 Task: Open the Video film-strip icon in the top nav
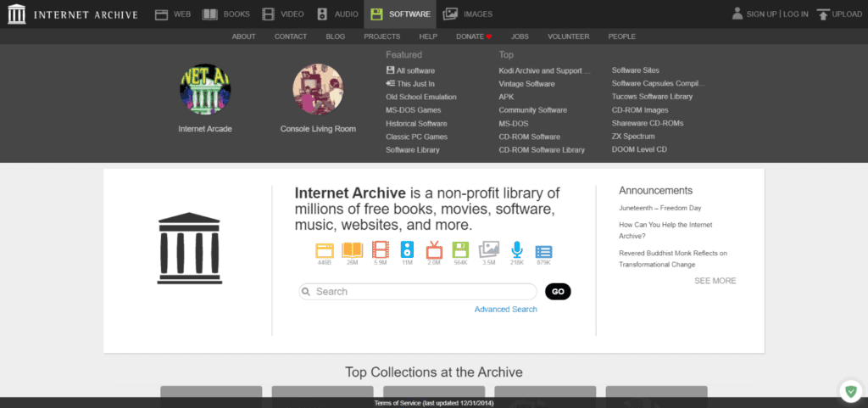268,14
